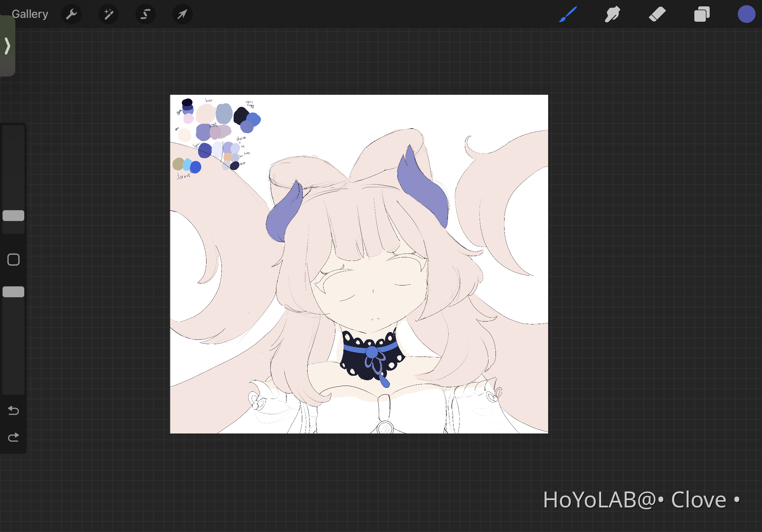Screen dimensions: 762x532
Task: Select the Paint brush tool
Action: 568,14
